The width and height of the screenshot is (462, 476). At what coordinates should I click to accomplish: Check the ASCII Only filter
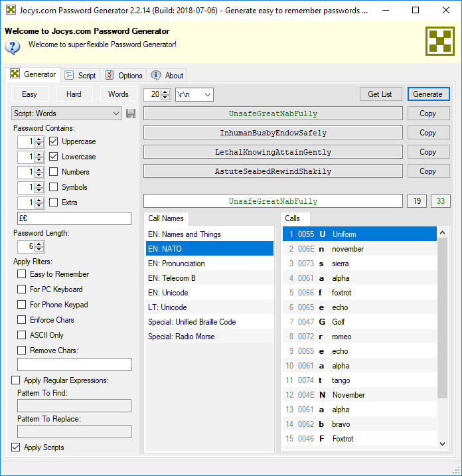click(x=21, y=335)
